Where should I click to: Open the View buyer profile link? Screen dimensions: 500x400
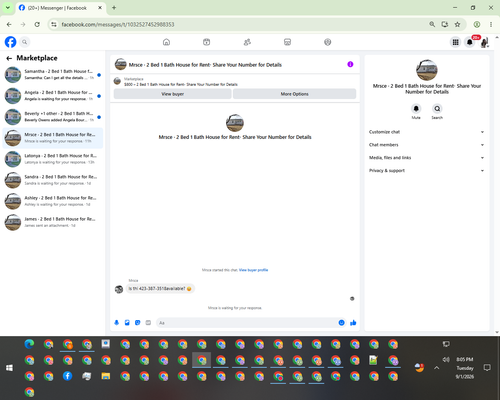(x=253, y=270)
